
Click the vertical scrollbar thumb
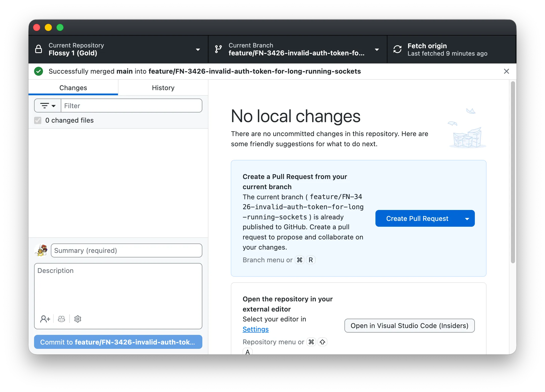pos(513,172)
